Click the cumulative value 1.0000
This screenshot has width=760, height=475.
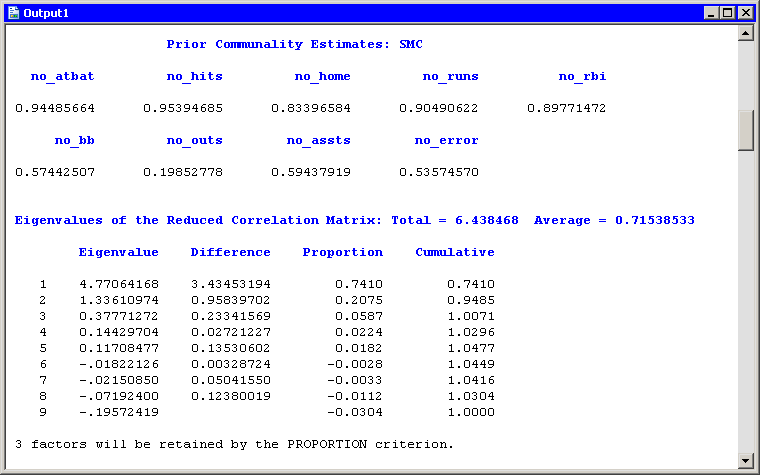[471, 412]
